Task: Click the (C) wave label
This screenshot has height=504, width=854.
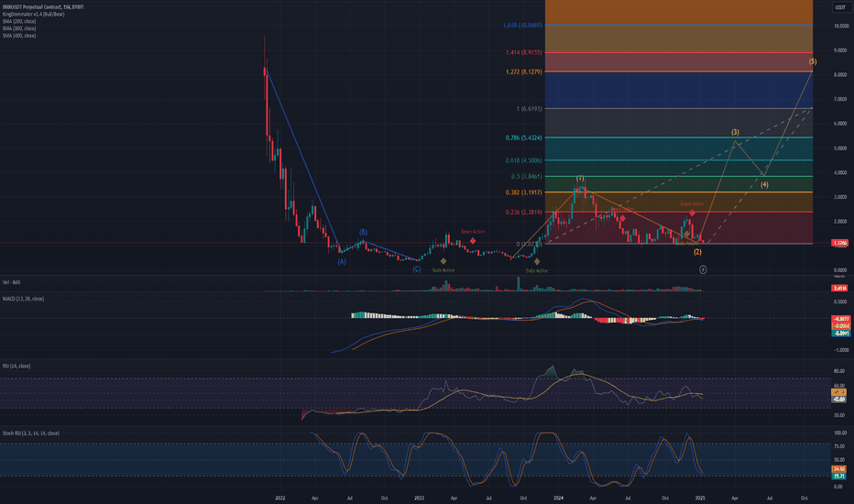Action: tap(417, 269)
